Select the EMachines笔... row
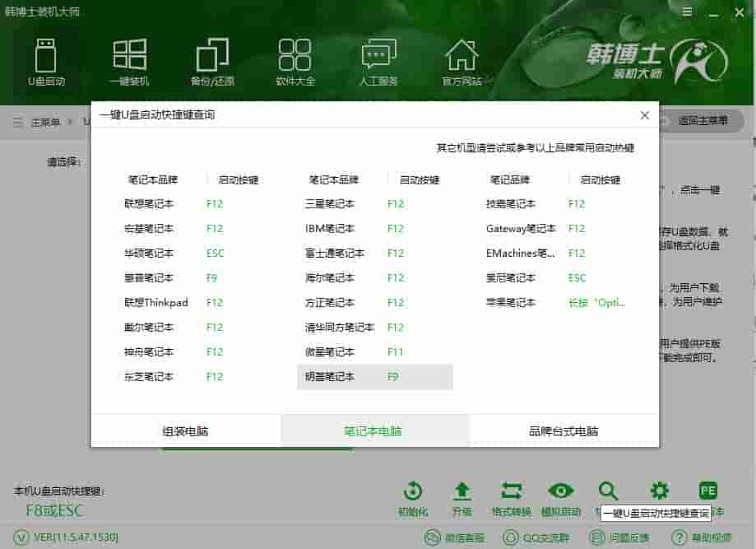The height and width of the screenshot is (549, 756). point(556,253)
